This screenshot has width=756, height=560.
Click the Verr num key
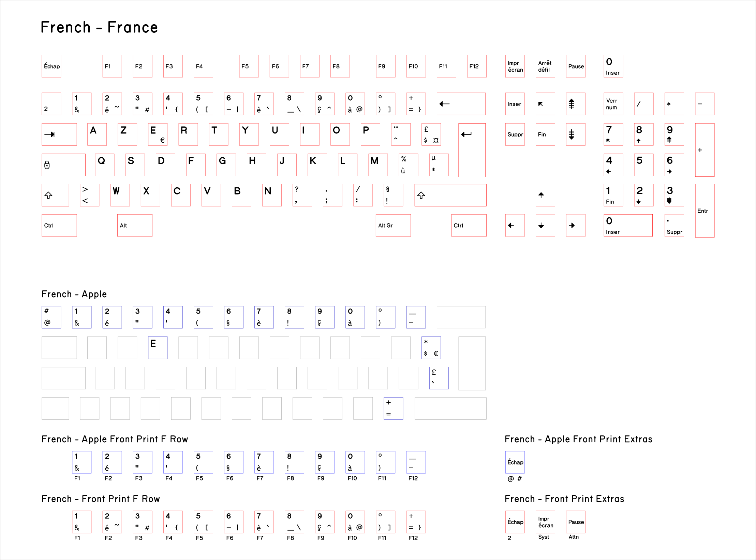(x=613, y=104)
